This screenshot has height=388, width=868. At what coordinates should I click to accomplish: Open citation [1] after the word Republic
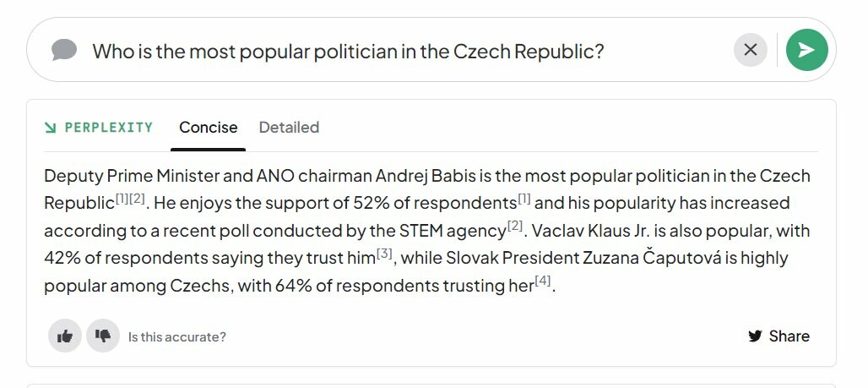coord(122,199)
